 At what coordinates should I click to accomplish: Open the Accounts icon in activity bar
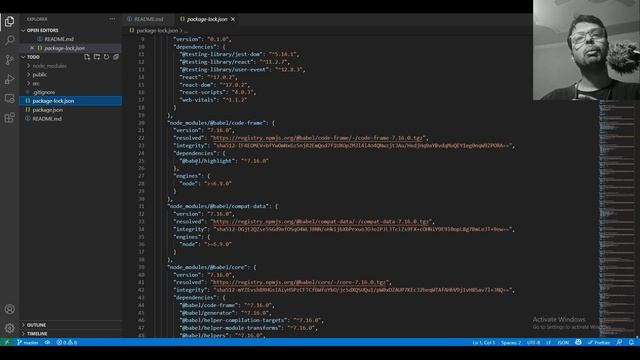pos(9,309)
